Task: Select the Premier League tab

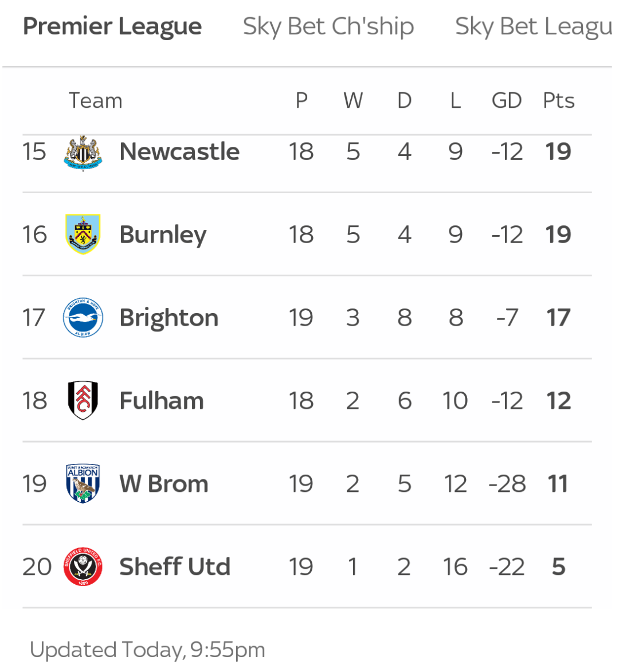Action: (x=112, y=26)
